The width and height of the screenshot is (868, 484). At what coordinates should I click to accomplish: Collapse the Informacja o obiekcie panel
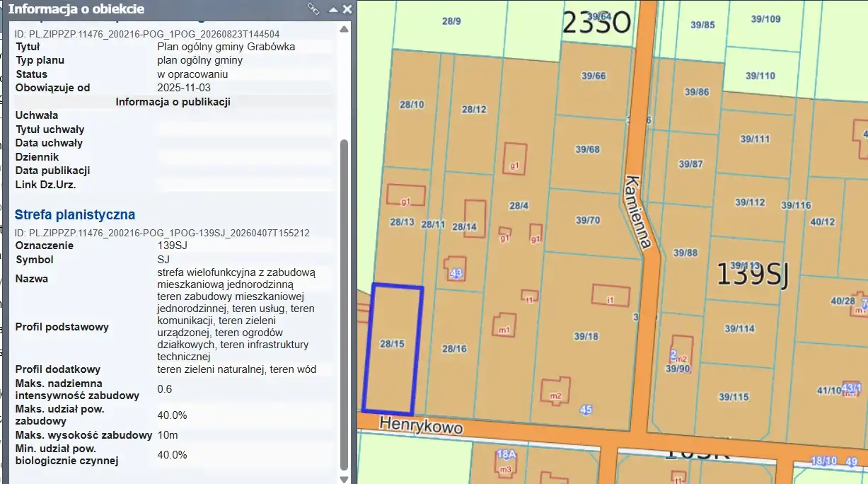(x=333, y=10)
